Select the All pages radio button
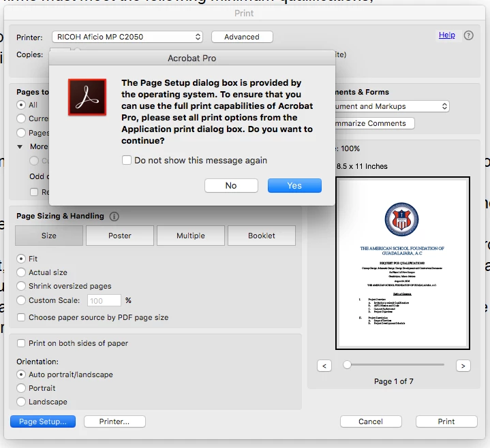 pos(21,105)
